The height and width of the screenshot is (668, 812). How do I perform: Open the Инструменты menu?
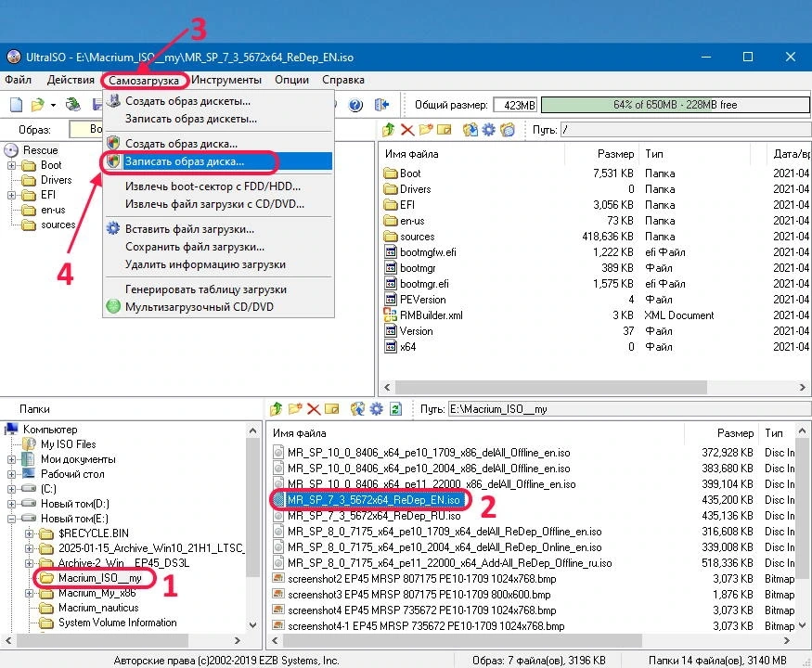(x=226, y=80)
